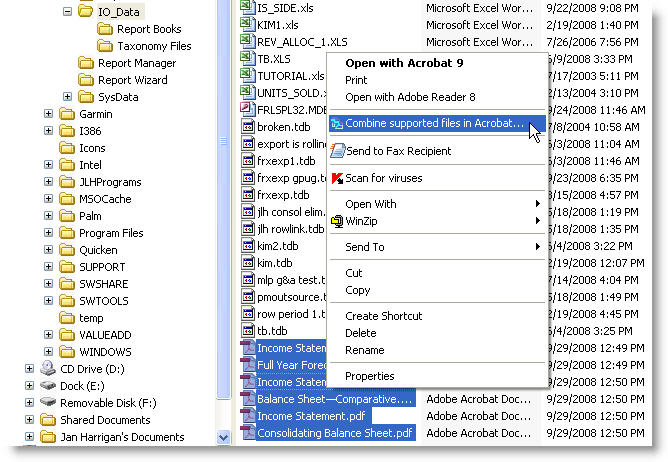Click the tb.tdb file icon
Screen dimensions: 668x462
click(x=248, y=331)
